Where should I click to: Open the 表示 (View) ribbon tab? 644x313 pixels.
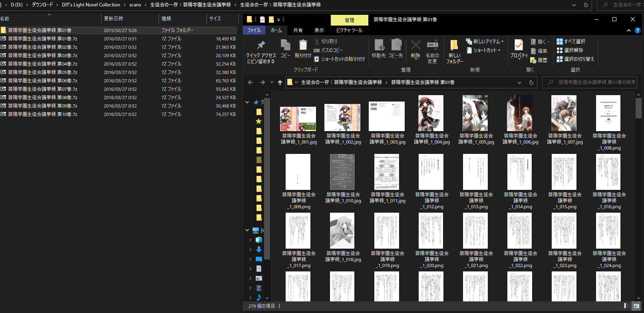pos(319,30)
